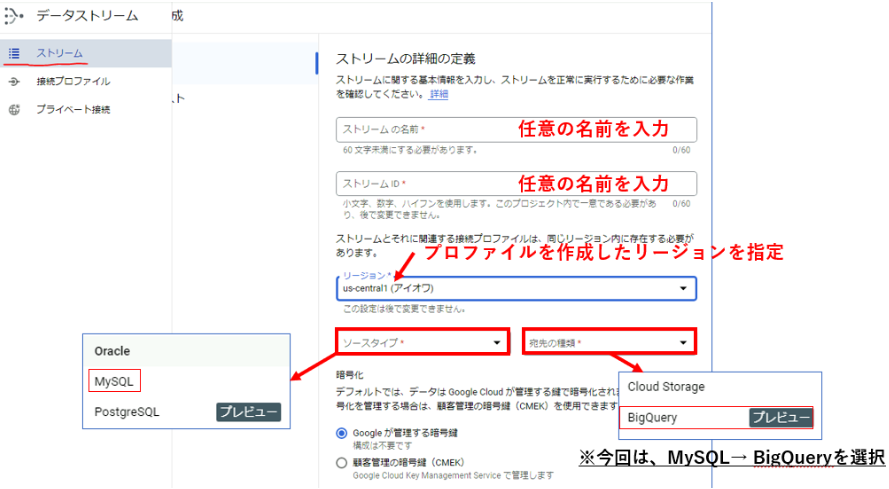Select 顧客管理の暗号鍵（CMEK）radio button
Viewport: 889px width, 489px height.
pos(341,463)
